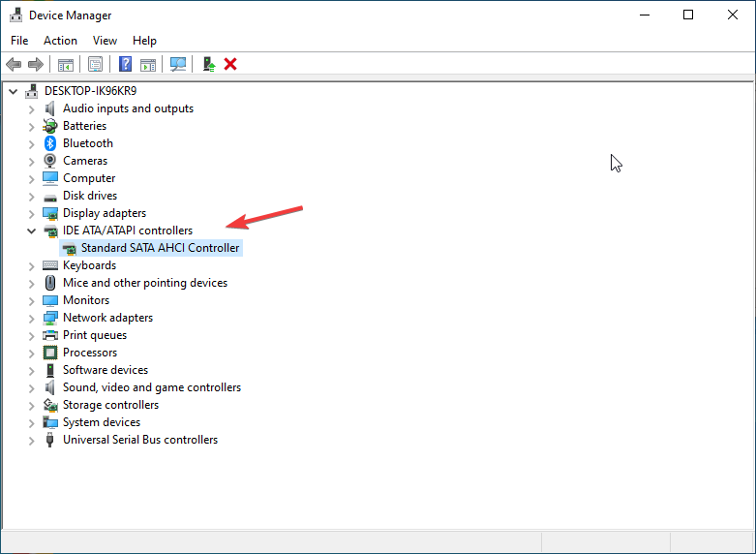Expand Audio inputs and outputs
Viewport: 756px width, 554px height.
click(31, 109)
